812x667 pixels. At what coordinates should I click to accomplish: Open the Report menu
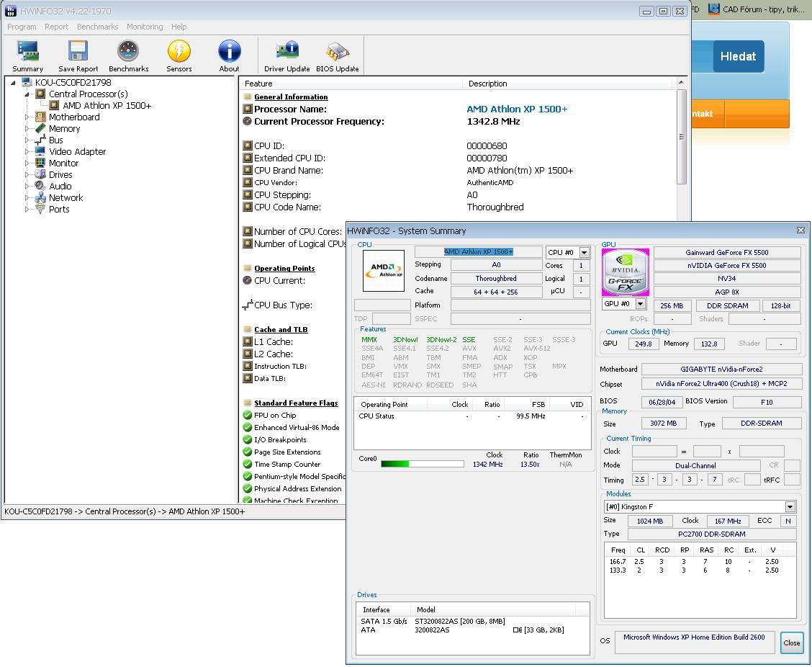tap(56, 27)
